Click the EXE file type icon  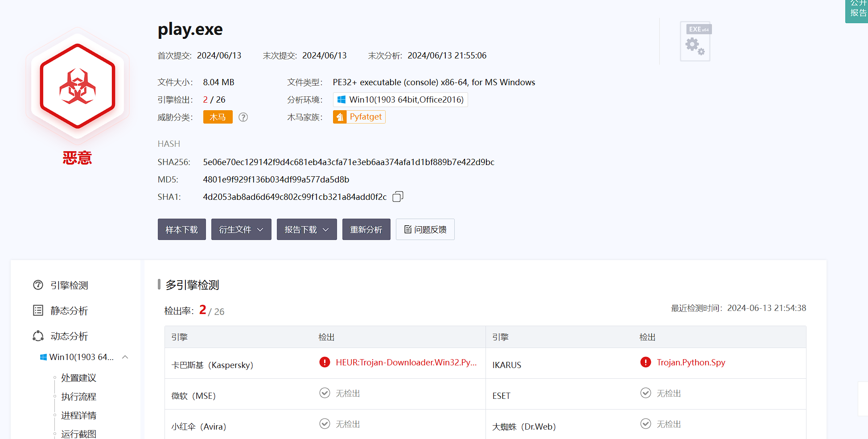click(x=695, y=41)
